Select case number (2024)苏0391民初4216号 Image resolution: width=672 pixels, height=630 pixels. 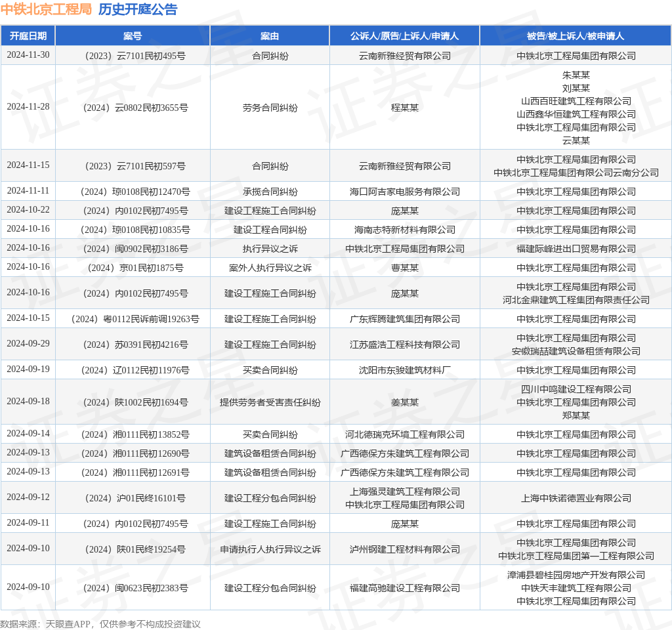click(135, 345)
